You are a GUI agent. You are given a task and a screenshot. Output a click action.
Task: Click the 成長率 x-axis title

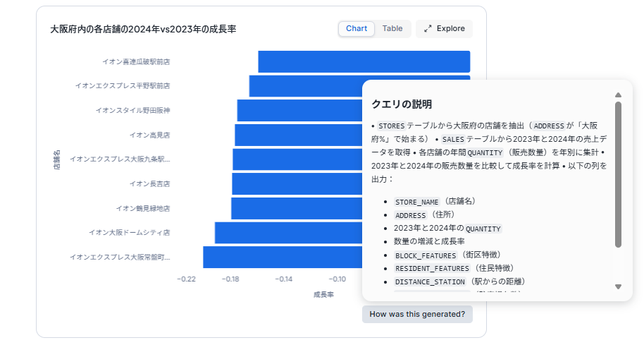point(323,293)
